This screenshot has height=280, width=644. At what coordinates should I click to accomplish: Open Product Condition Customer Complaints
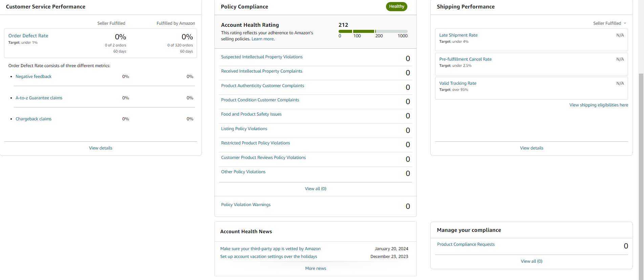(260, 100)
